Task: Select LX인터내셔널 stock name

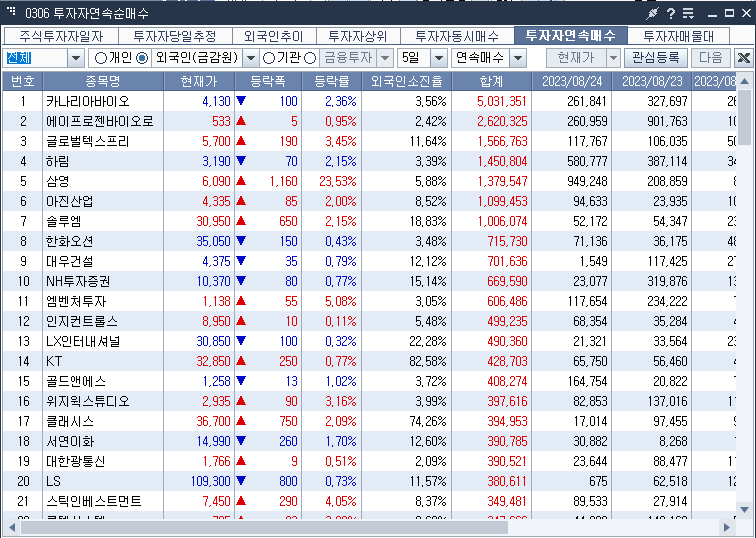Action: [x=83, y=341]
